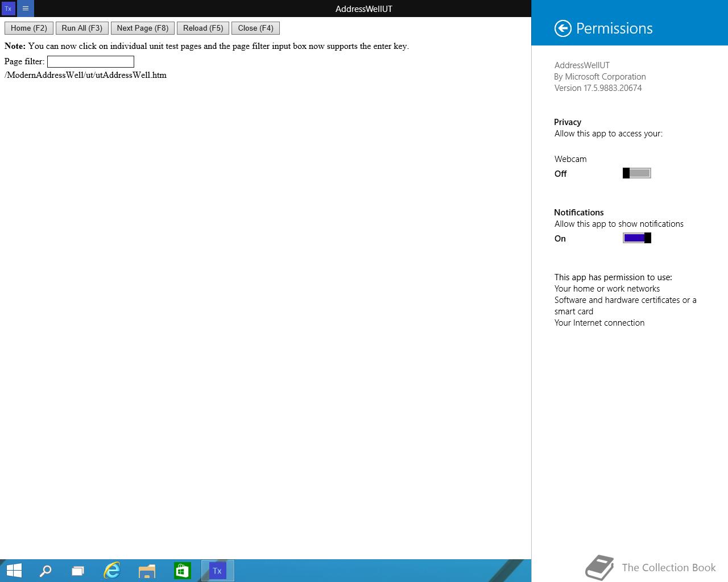Screen dimensions: 728x582
Task: Click the 'By Microsoft Corporation' text
Action: point(600,77)
